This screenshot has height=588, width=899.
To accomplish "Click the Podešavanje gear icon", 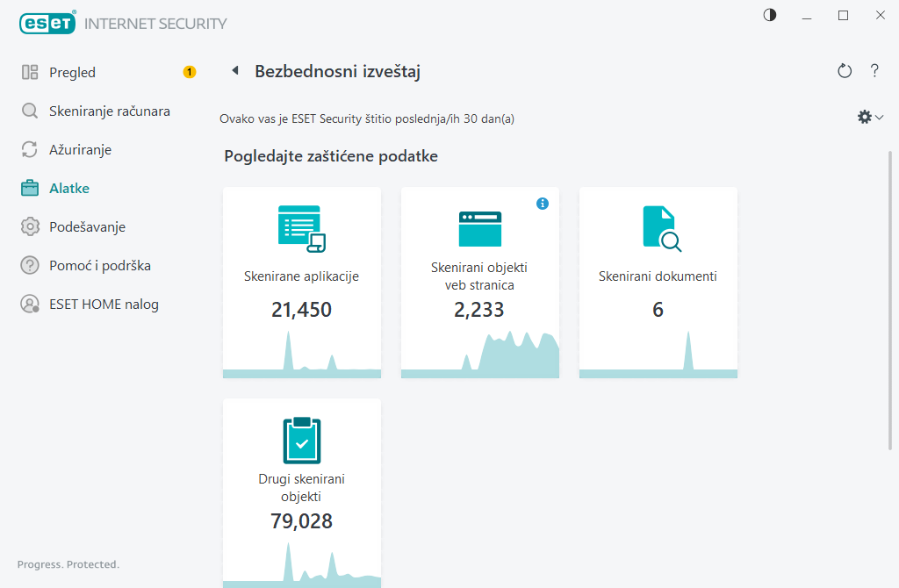I will [30, 227].
